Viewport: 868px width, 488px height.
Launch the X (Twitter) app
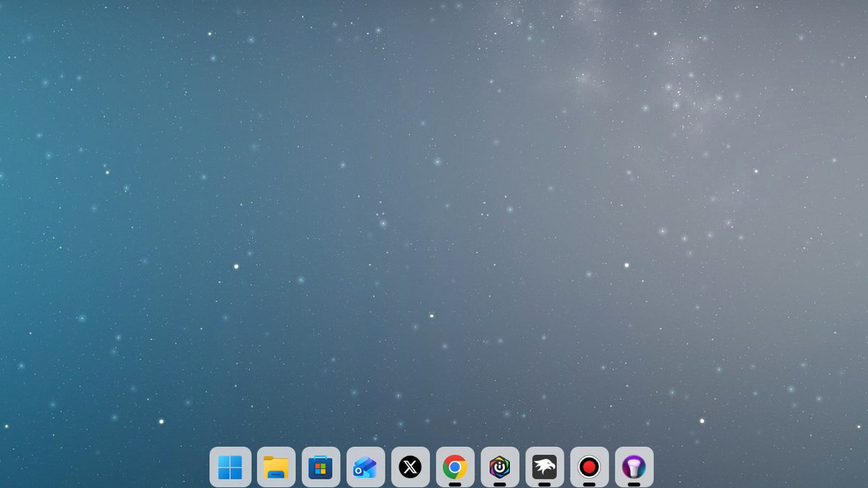pyautogui.click(x=410, y=467)
